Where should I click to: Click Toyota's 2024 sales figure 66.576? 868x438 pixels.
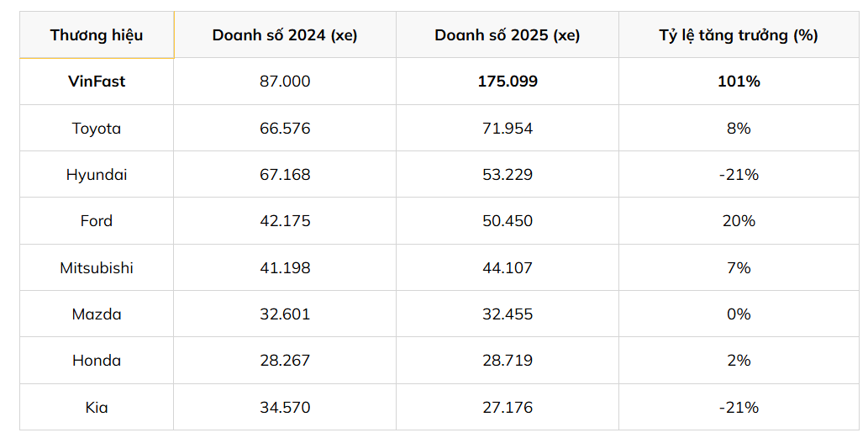pos(285,129)
